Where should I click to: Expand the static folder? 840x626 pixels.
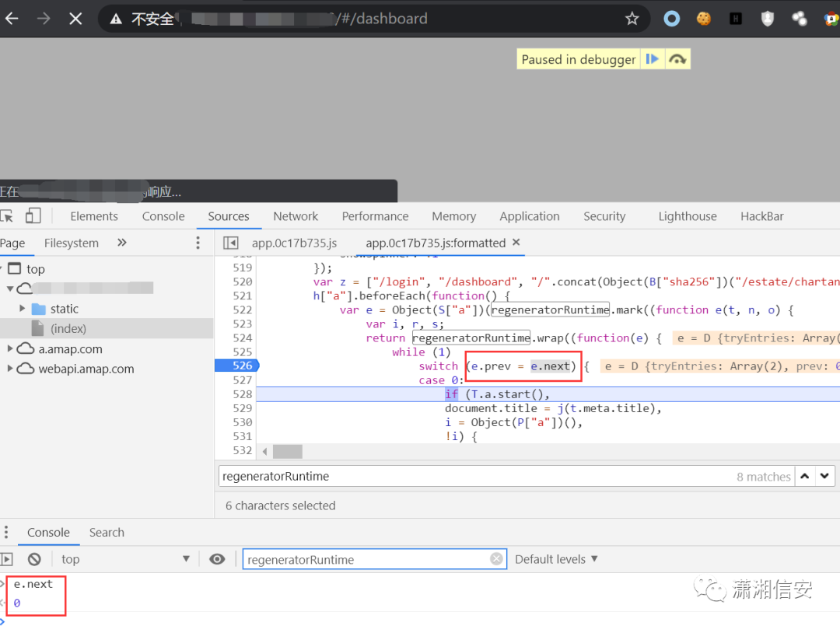tap(22, 309)
